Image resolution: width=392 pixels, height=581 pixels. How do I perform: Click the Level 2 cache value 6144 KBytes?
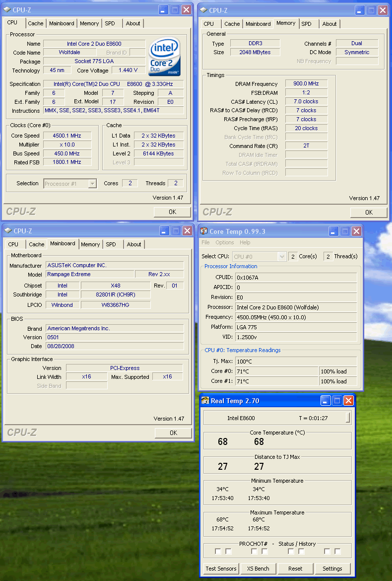click(158, 153)
